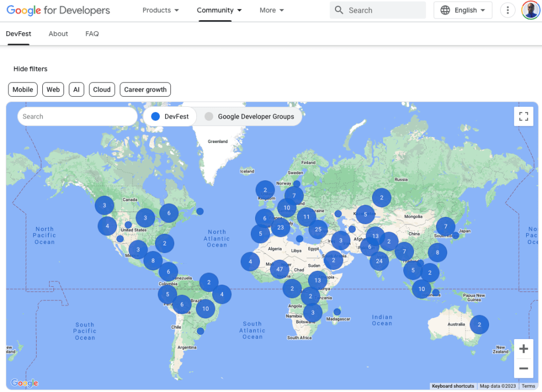
Task: Click the 11 cluster near Ukraine
Action: tap(306, 217)
